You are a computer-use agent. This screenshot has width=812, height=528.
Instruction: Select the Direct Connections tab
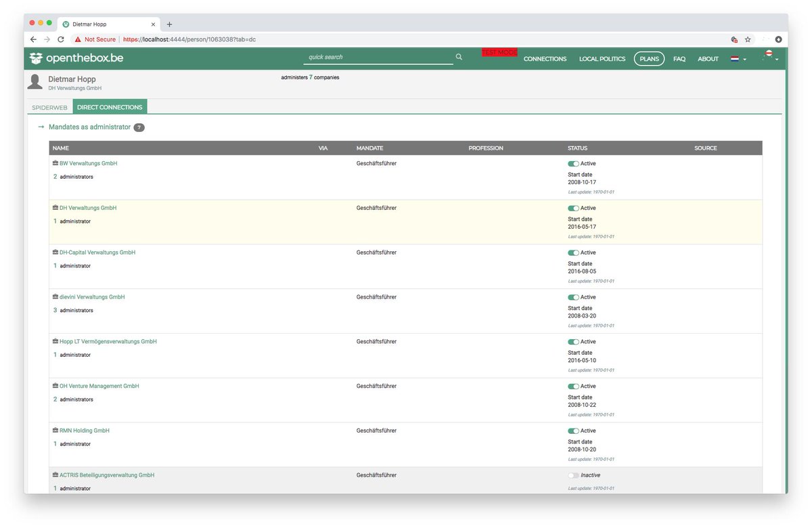click(110, 107)
